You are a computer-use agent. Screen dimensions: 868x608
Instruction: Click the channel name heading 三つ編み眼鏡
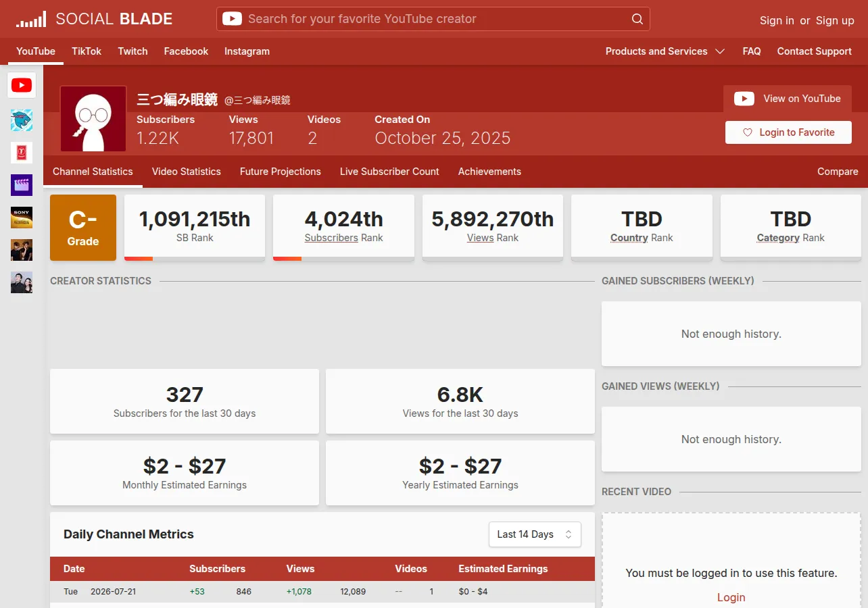(177, 99)
